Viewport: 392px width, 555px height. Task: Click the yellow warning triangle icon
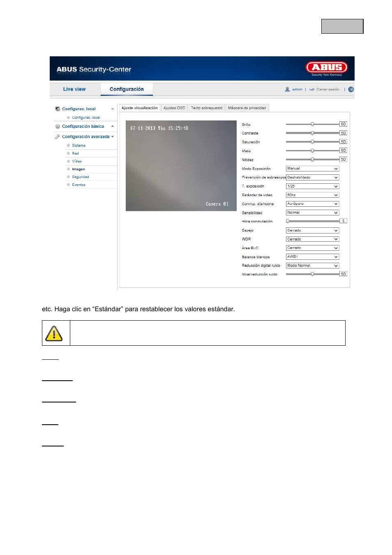point(54,333)
